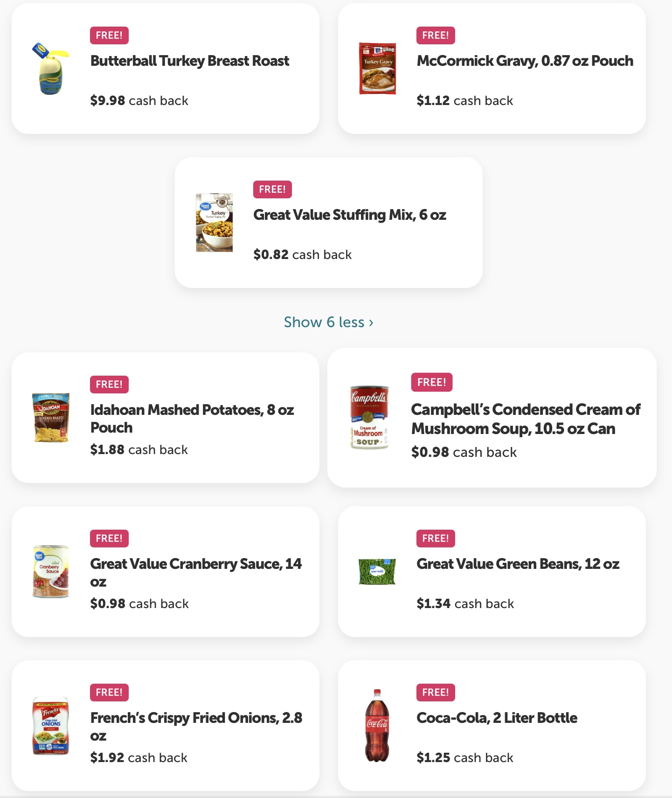The width and height of the screenshot is (672, 798).
Task: Click the French's fried onions container image
Action: (x=51, y=726)
